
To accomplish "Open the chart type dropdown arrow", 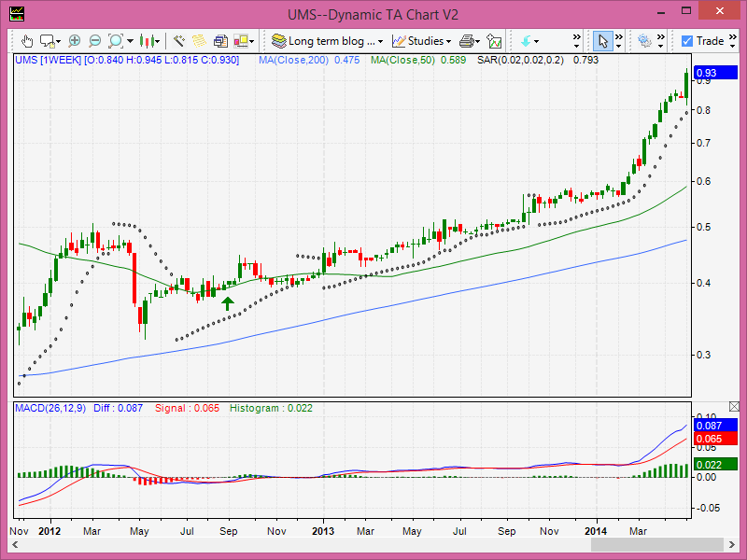I will tap(158, 42).
